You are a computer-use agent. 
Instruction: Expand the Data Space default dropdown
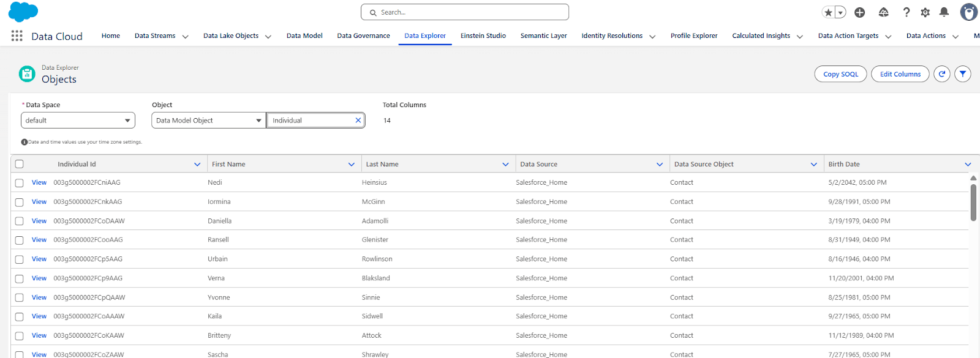click(78, 121)
